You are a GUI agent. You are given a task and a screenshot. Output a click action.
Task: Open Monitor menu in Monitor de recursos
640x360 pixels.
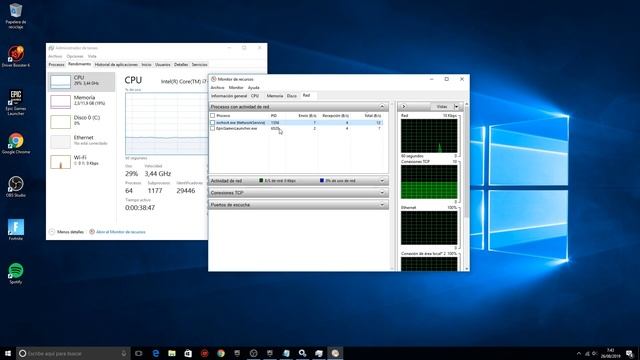click(x=236, y=87)
